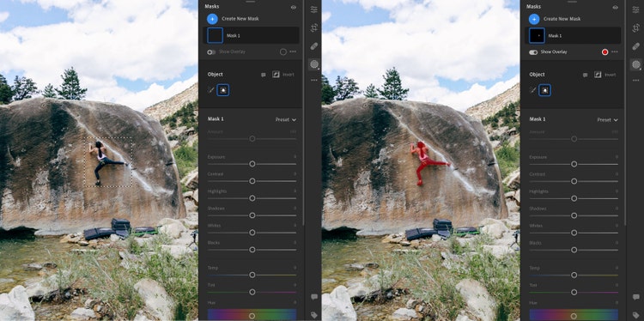Image resolution: width=644 pixels, height=321 pixels.
Task: Open keyword tag icon at the bottom, red-overlay side
Action: coord(636,315)
